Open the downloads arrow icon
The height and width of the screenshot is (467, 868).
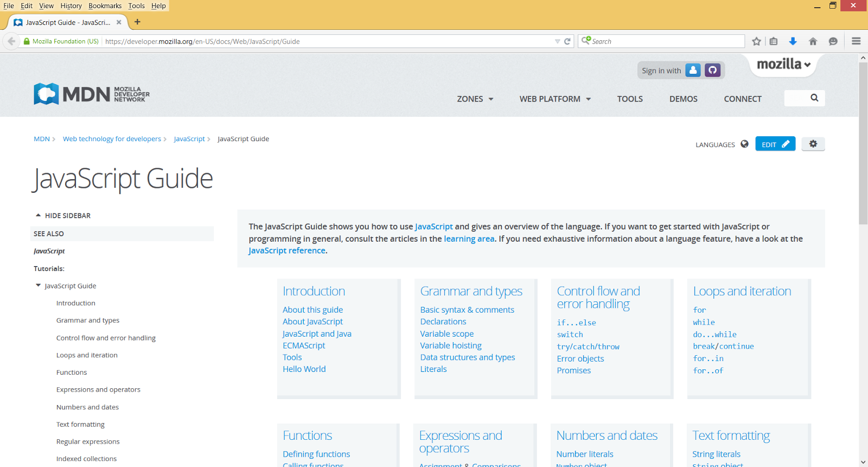click(x=793, y=41)
